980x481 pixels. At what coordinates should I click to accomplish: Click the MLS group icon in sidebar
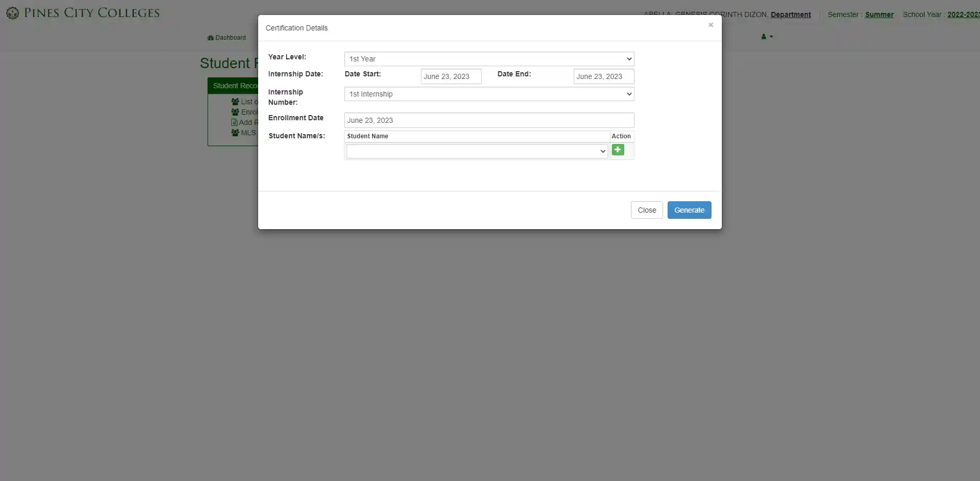click(x=235, y=133)
